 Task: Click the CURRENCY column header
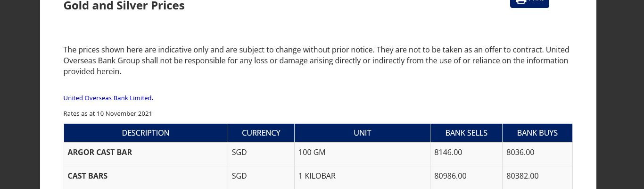click(x=261, y=133)
